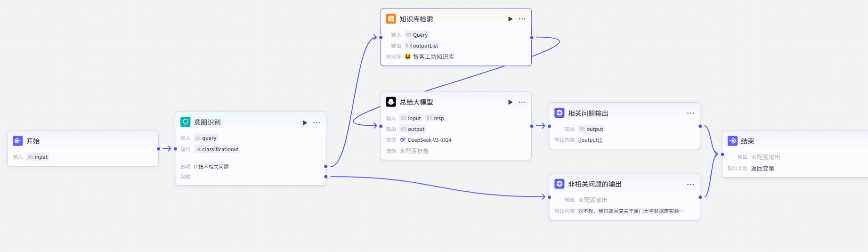
Task: Run the 总结大模型 node with play button
Action: pyautogui.click(x=510, y=102)
